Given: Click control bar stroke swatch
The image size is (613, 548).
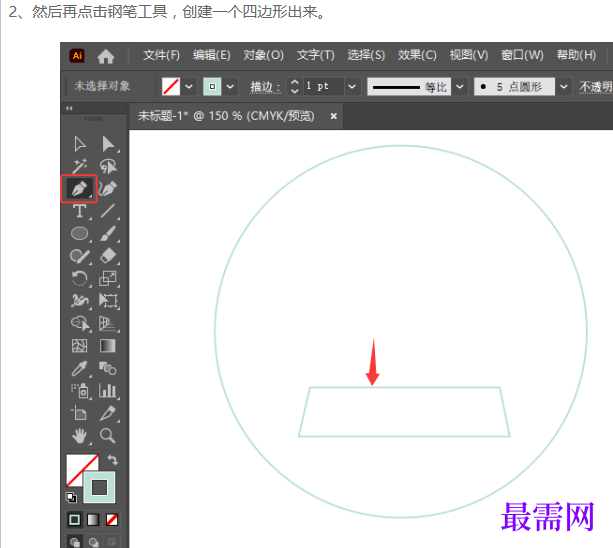Looking at the screenshot, I should 212,86.
